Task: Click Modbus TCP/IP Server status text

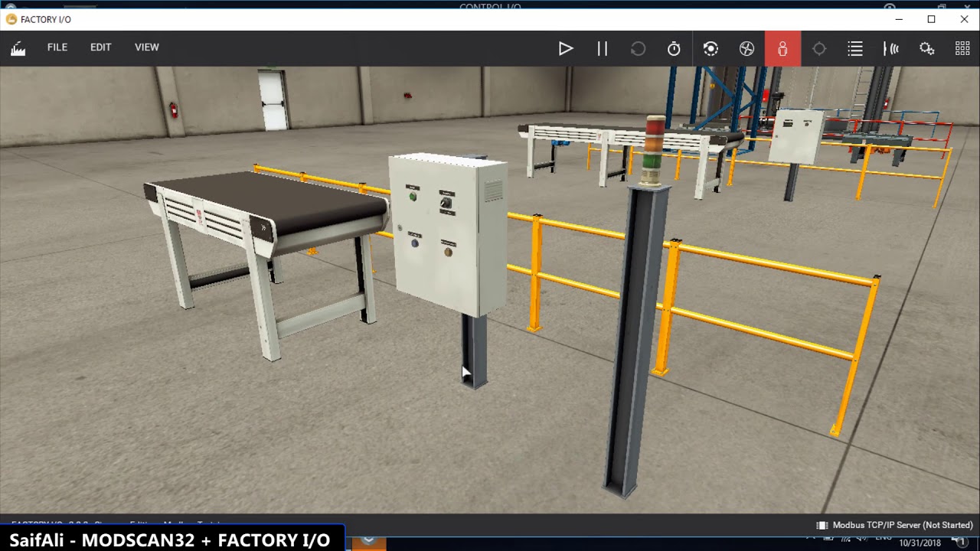Action: point(903,526)
